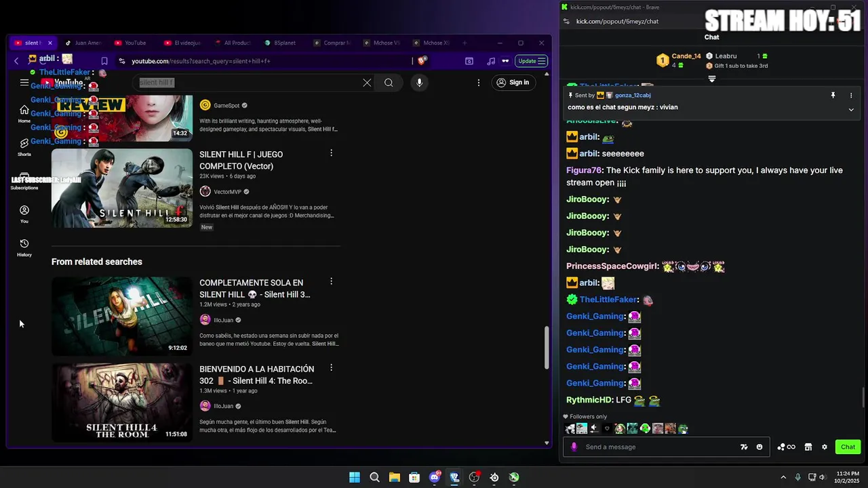Open YouTube History in sidebar
The height and width of the screenshot is (488, 868).
(x=24, y=248)
